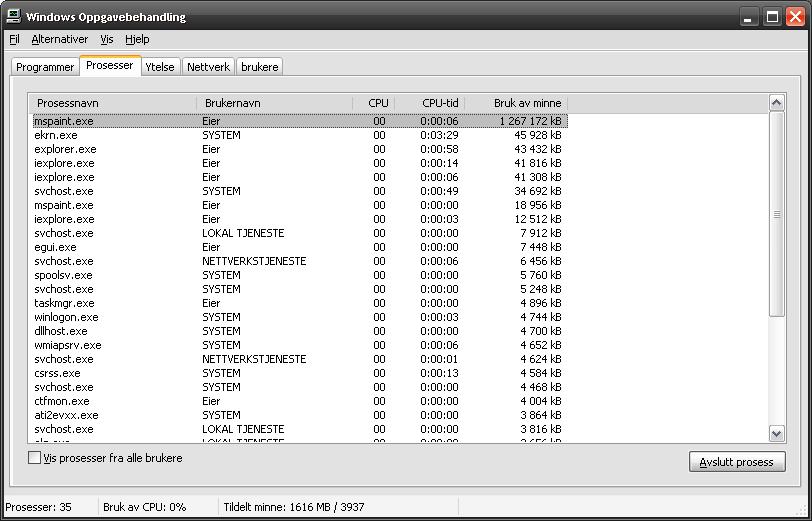The image size is (812, 521).
Task: Open the Fil menu
Action: (14, 39)
